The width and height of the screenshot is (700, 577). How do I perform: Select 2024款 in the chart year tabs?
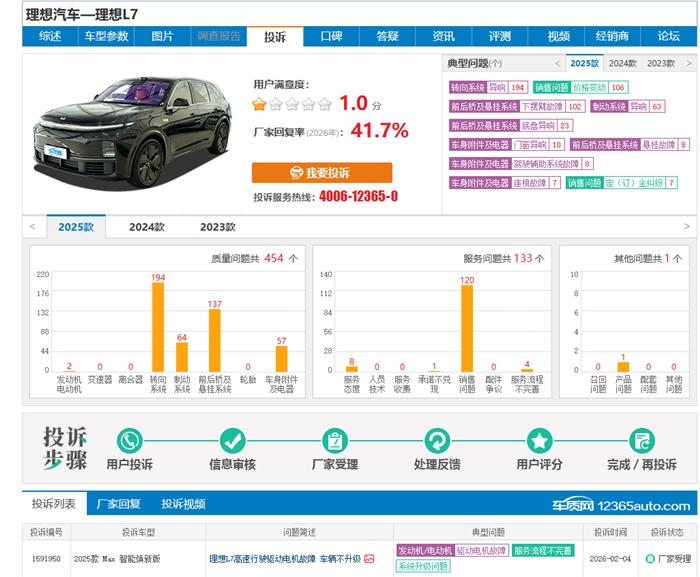coord(146,227)
